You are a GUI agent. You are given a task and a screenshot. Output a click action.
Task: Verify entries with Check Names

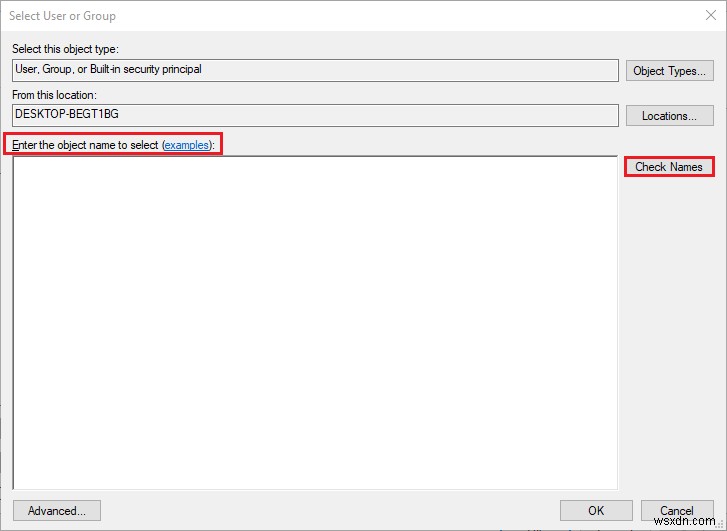click(x=669, y=167)
